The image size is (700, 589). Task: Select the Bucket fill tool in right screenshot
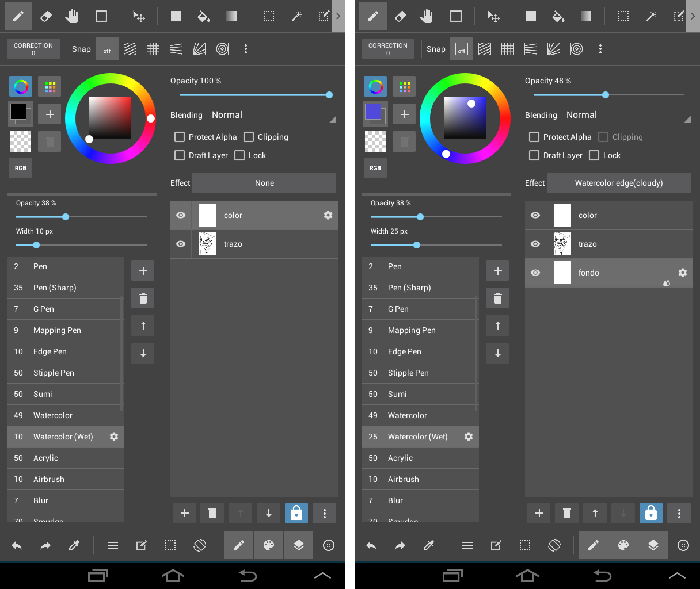(x=558, y=16)
